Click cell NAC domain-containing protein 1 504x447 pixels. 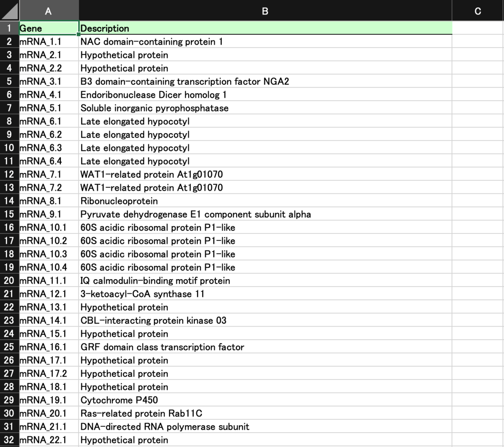pos(265,42)
